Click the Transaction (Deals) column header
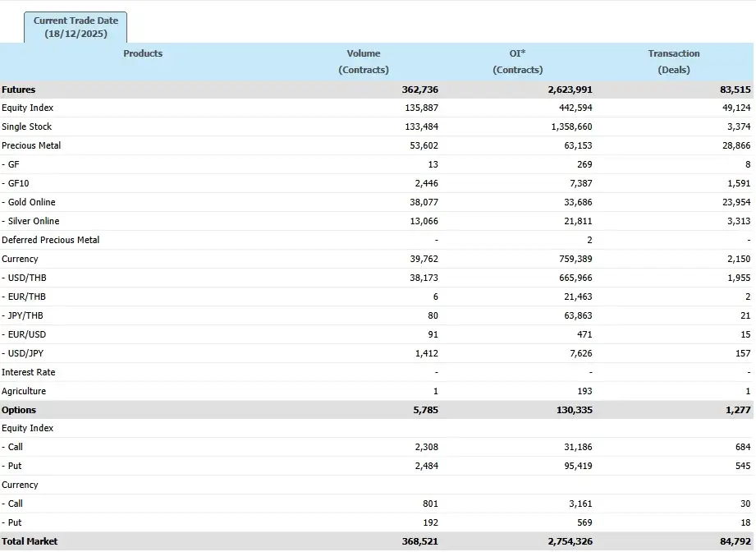Viewport: 756px width, 552px height. point(673,62)
